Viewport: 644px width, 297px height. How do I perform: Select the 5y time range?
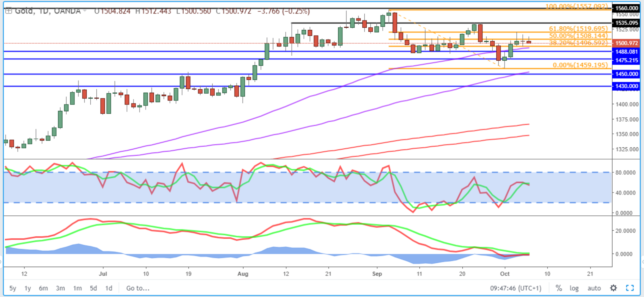[x=12, y=288]
